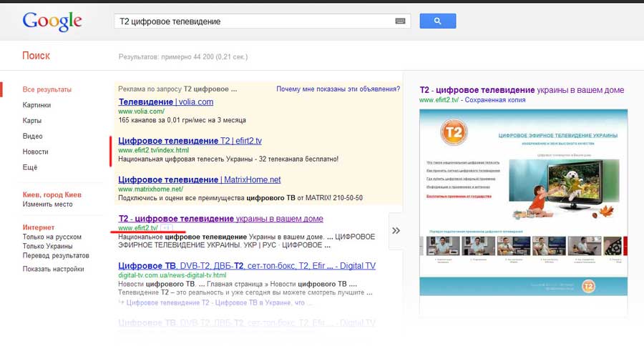Click green URL www.volia.com/

pyautogui.click(x=141, y=112)
